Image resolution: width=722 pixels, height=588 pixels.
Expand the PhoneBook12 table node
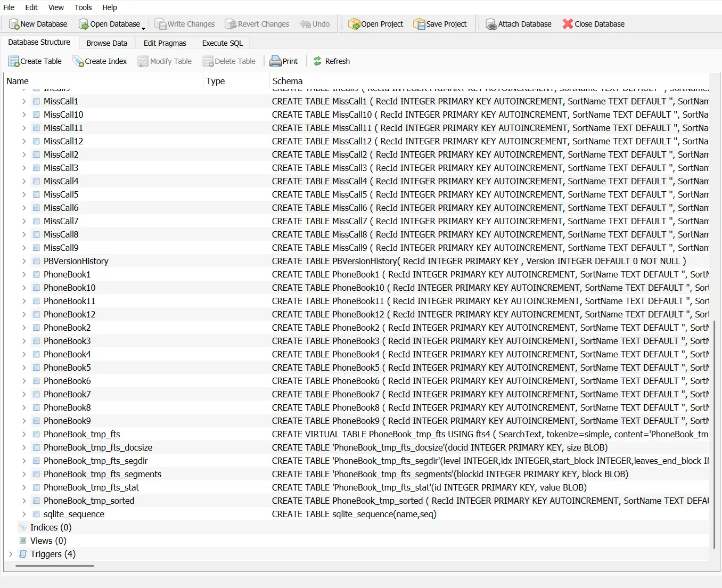(x=24, y=314)
